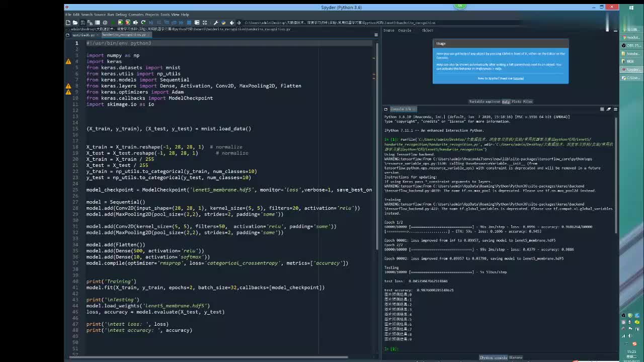Screen dimensions: 644x362
Task: Click the OBS taskbar item
Action: click(x=631, y=45)
